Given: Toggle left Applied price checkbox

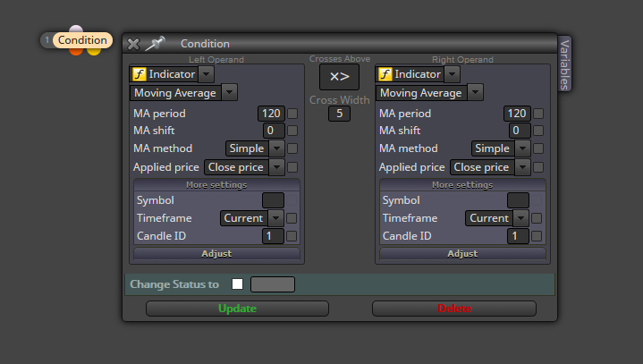Looking at the screenshot, I should tap(292, 167).
